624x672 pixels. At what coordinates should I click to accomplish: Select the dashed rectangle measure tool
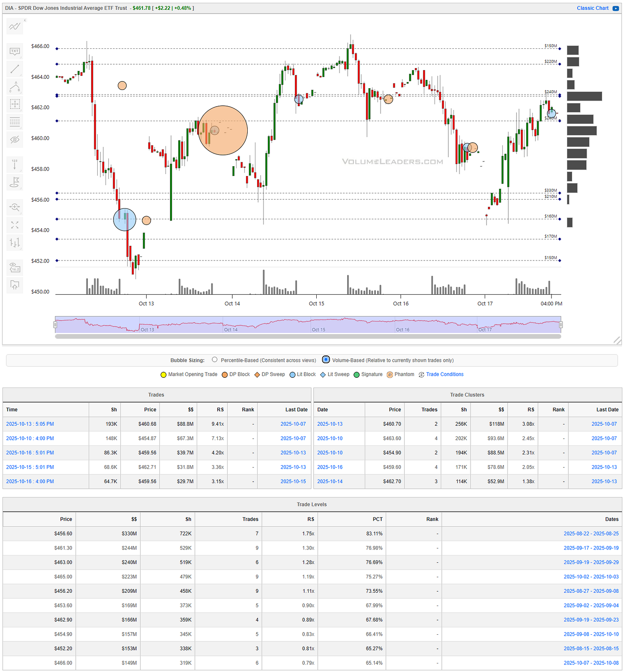pos(15,104)
